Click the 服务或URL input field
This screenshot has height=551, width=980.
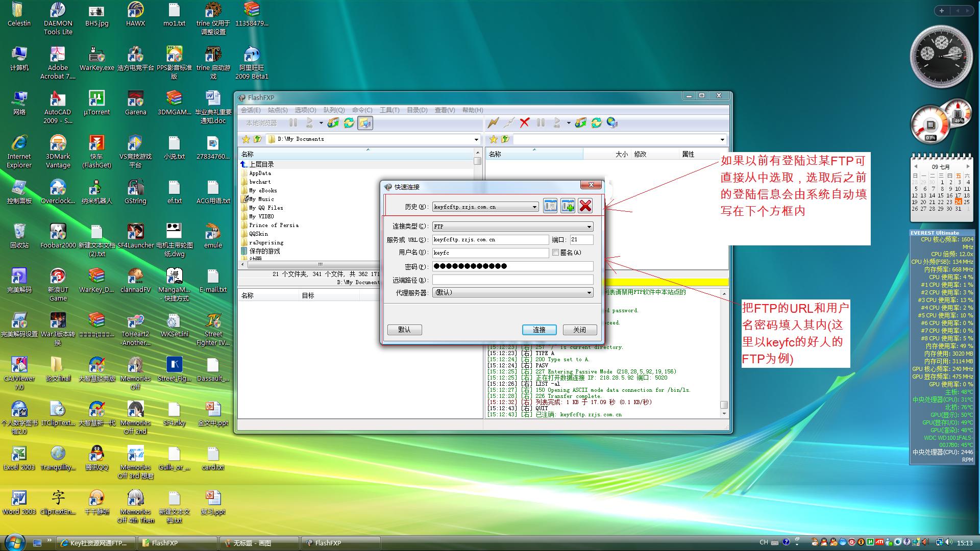point(490,239)
